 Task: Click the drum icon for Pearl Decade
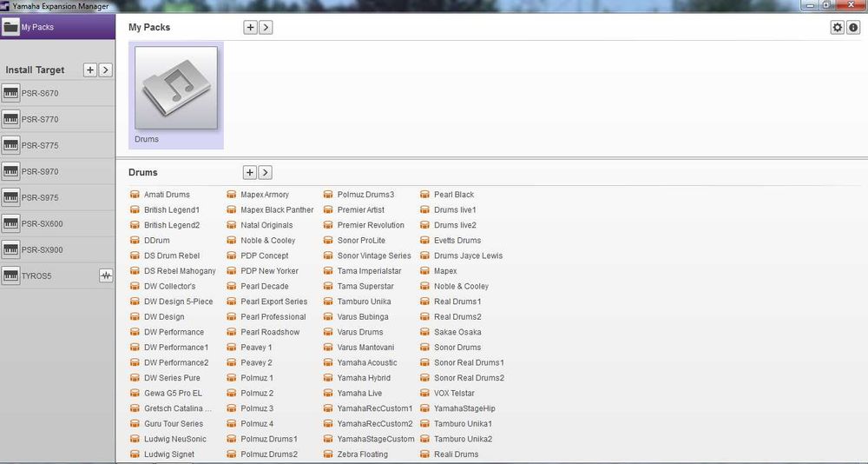pyautogui.click(x=232, y=286)
